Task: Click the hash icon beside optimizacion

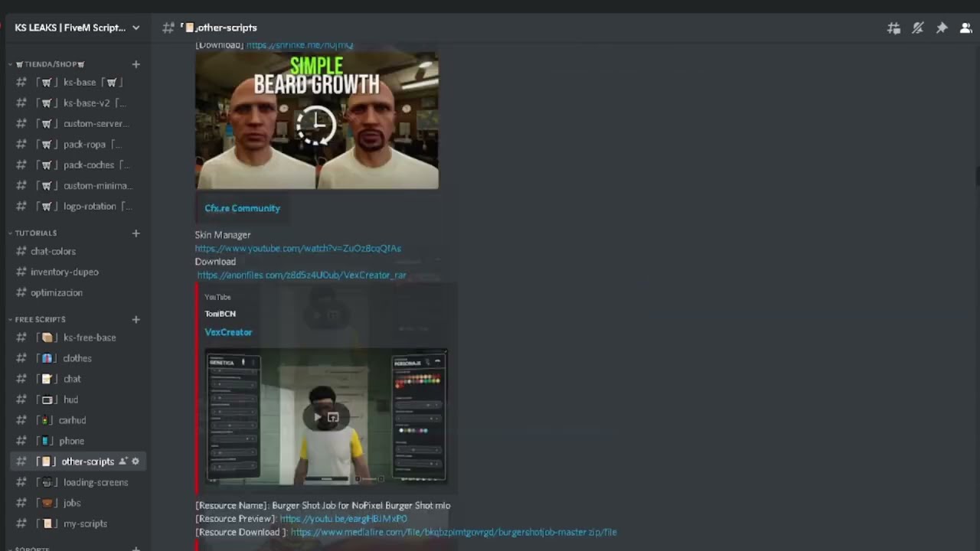Action: point(21,292)
